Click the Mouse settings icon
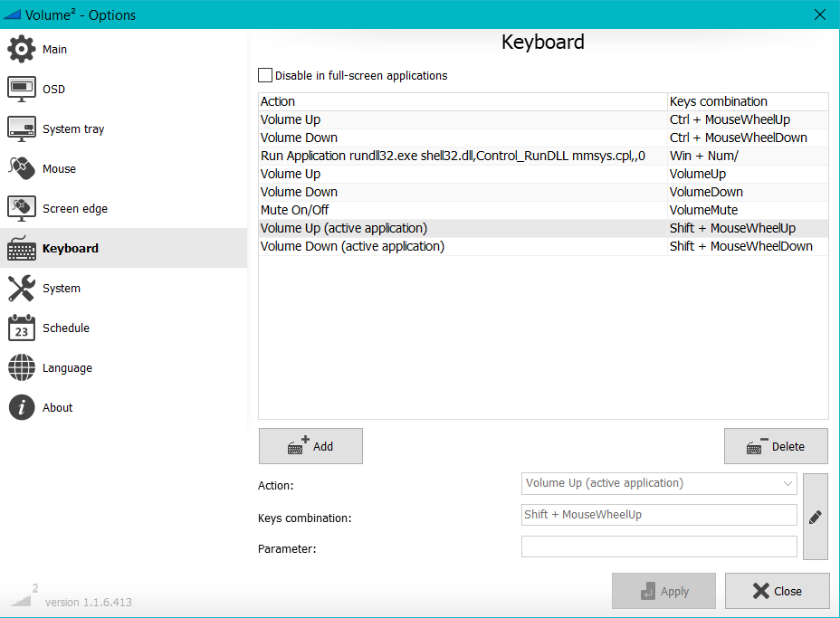Image resolution: width=840 pixels, height=618 pixels. click(22, 168)
